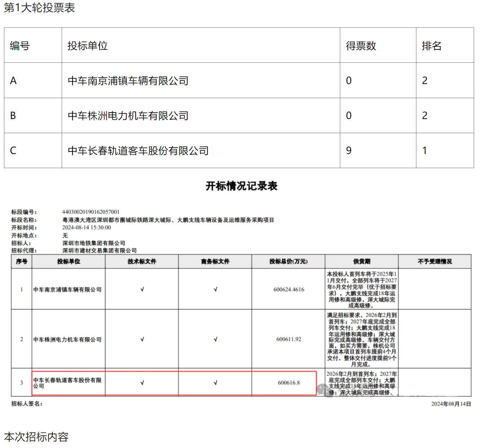Viewport: 486px width, 448px height.
Task: Select 中车南京浦镇车辆有限公司 in voting table
Action: tap(128, 81)
